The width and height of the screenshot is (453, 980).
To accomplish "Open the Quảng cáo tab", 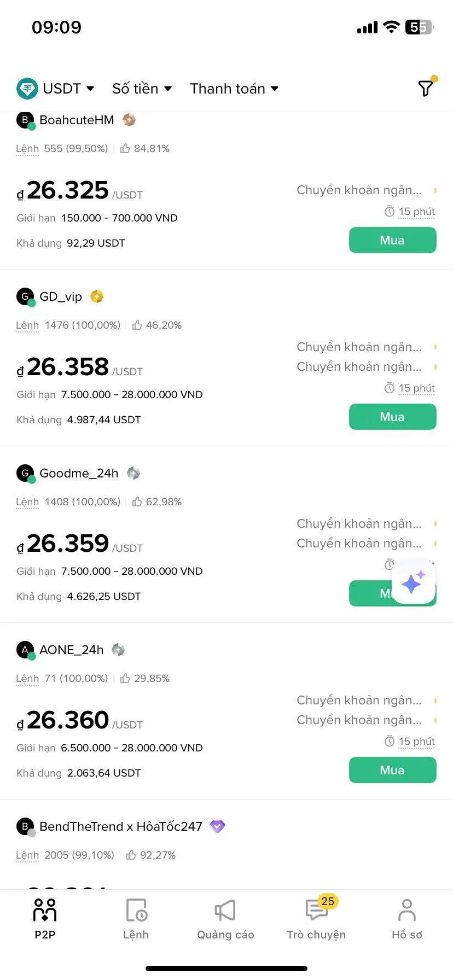I will click(225, 919).
